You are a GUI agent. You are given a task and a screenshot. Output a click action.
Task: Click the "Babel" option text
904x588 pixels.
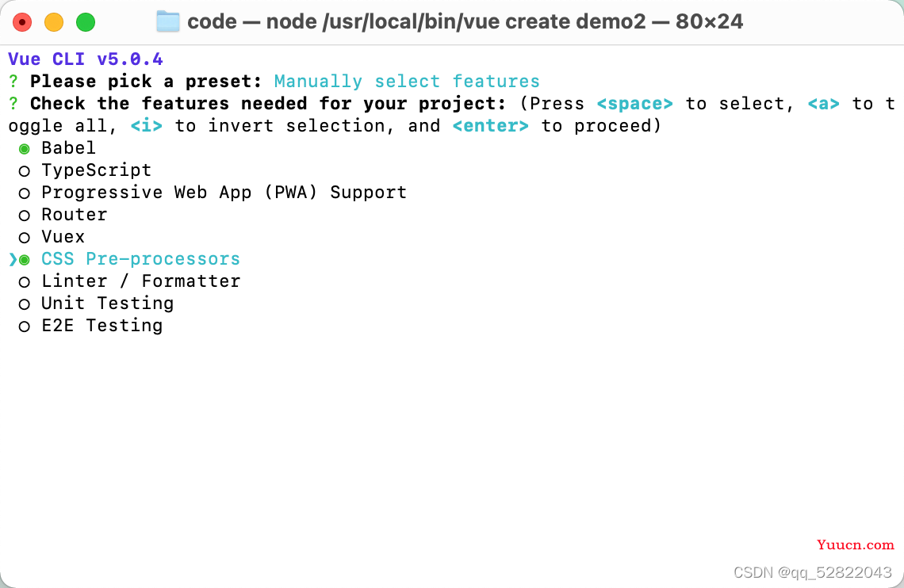click(x=69, y=148)
